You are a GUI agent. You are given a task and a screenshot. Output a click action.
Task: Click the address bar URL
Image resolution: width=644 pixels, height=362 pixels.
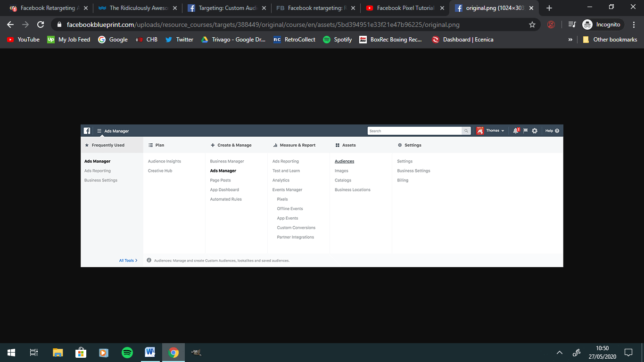[x=263, y=25]
